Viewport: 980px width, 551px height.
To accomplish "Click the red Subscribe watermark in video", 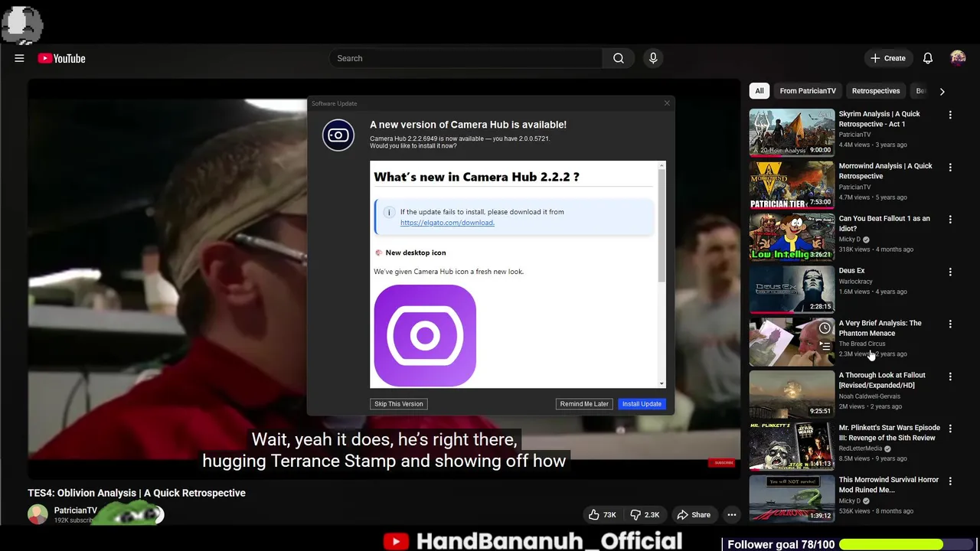I will coord(723,463).
